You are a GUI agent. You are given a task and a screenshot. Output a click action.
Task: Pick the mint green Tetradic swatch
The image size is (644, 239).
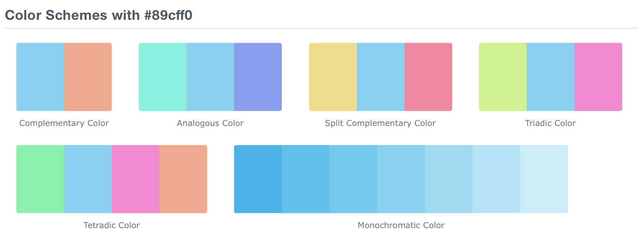point(40,179)
